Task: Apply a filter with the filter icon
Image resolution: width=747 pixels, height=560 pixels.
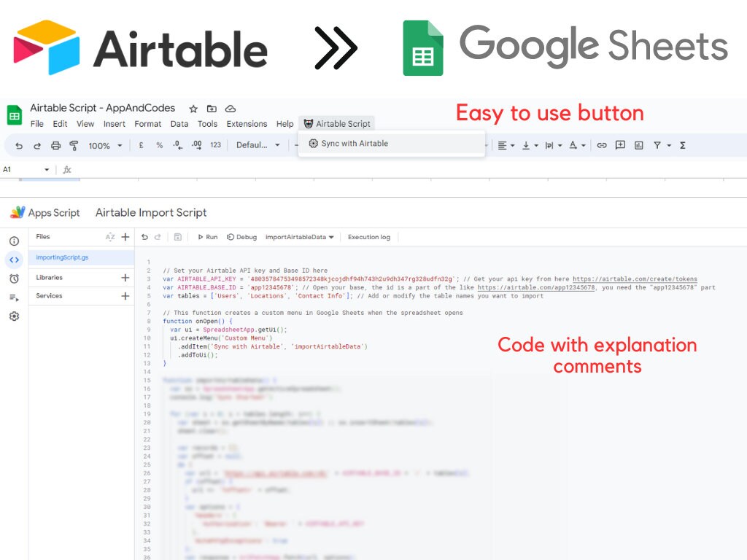Action: (x=657, y=145)
